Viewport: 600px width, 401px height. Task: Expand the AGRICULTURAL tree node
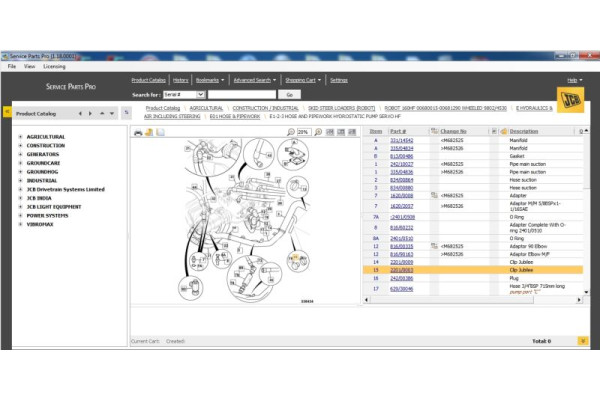pyautogui.click(x=20, y=137)
